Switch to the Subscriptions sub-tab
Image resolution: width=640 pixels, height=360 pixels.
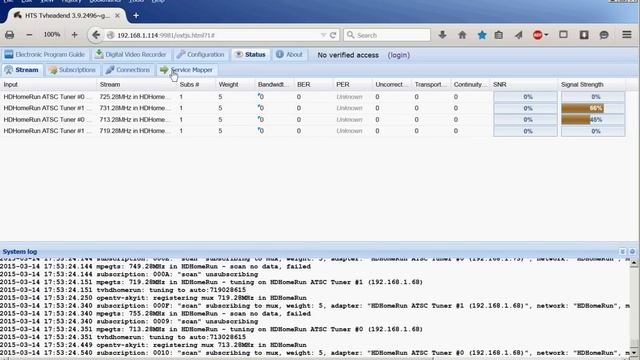pyautogui.click(x=72, y=70)
